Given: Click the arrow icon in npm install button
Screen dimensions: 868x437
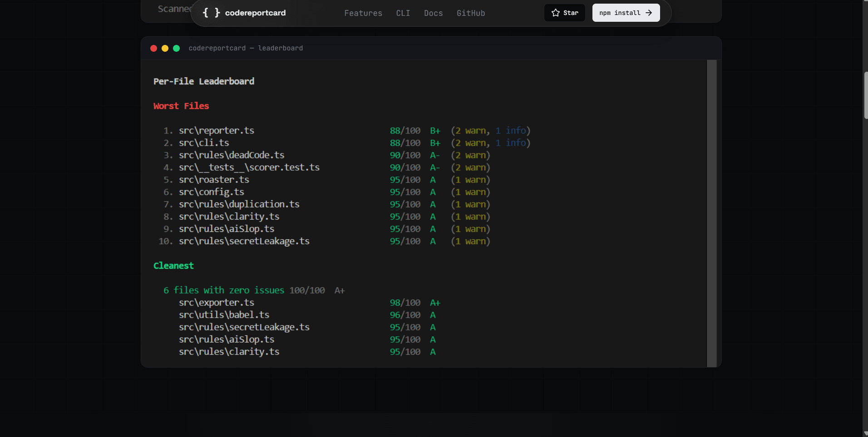Looking at the screenshot, I should 649,13.
